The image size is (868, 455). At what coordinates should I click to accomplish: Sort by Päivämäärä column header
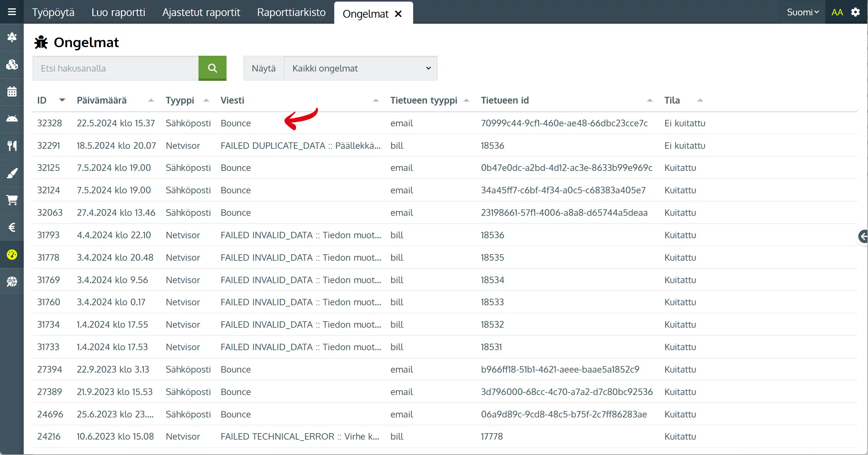tap(101, 100)
